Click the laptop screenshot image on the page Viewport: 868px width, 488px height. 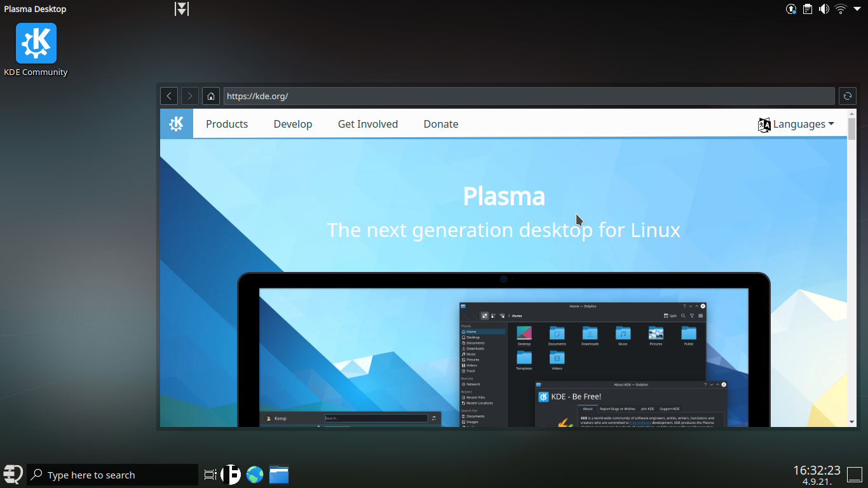click(x=503, y=349)
